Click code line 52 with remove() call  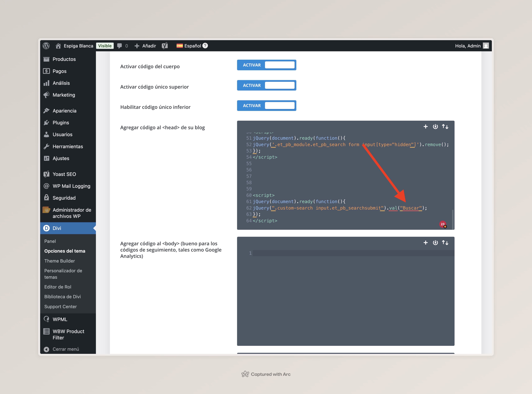coord(351,145)
